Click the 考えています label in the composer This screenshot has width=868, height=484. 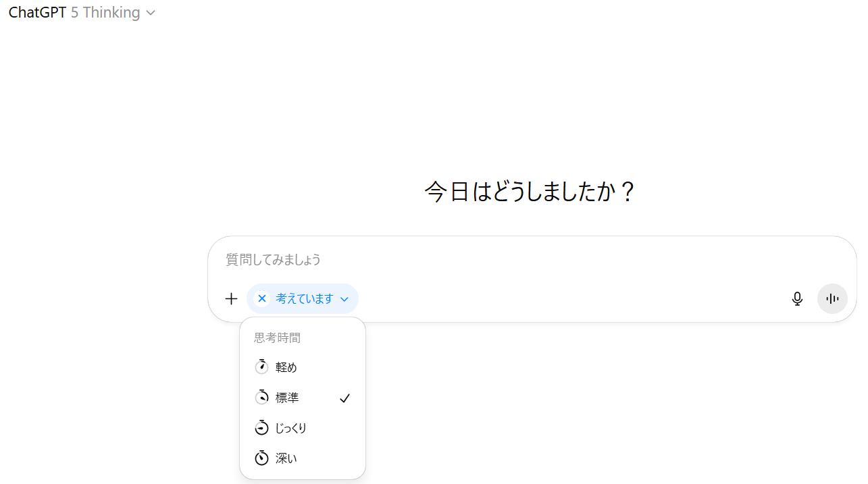coord(305,298)
